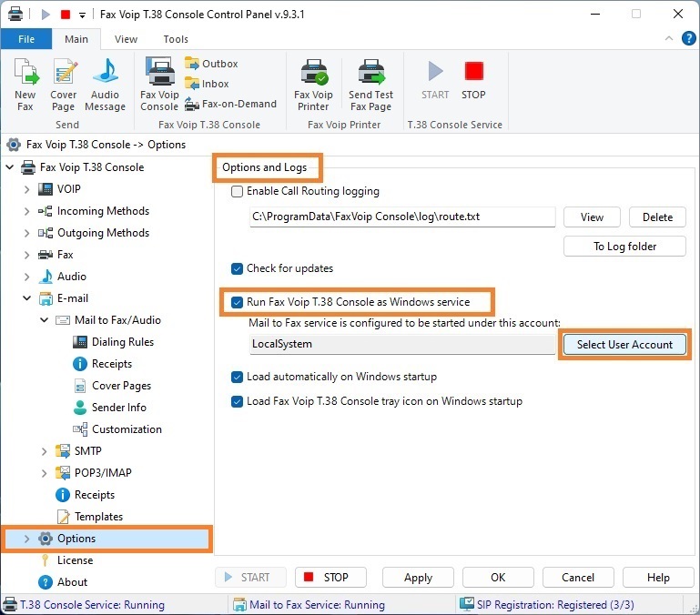Click the Apply button
Image resolution: width=700 pixels, height=615 pixels.
[x=419, y=578]
